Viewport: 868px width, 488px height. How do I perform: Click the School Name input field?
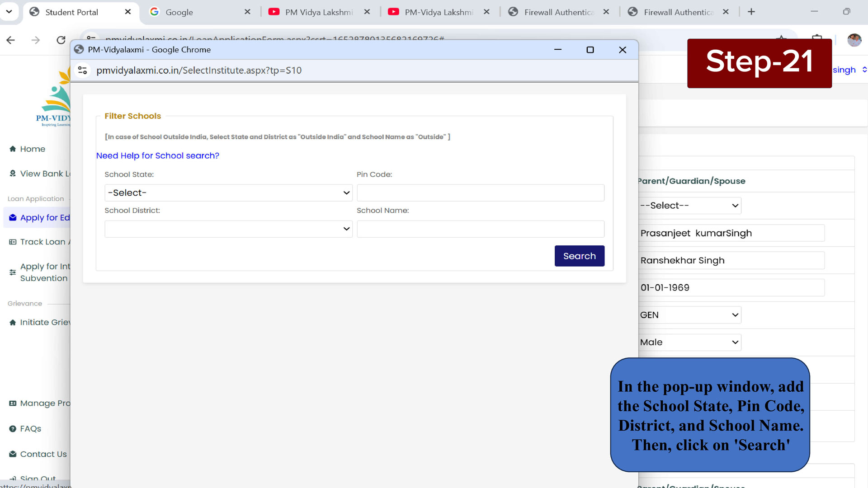coord(480,229)
